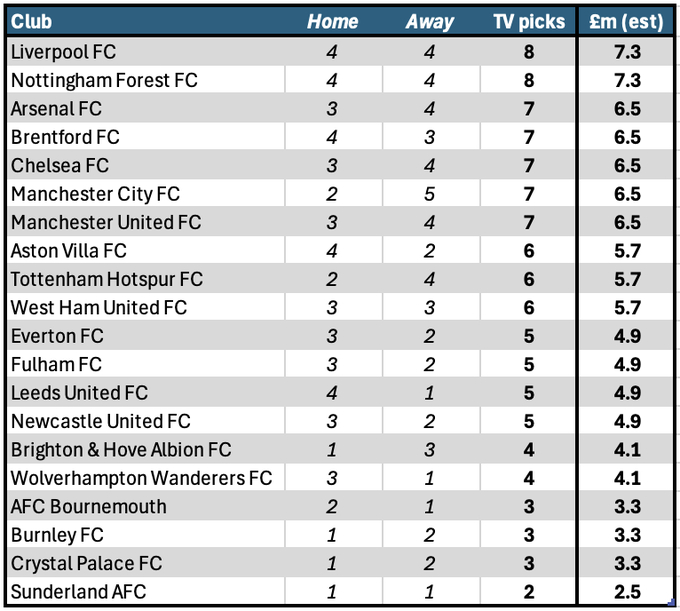680x611 pixels.
Task: Select the Everton FC cell
Action: (146, 336)
